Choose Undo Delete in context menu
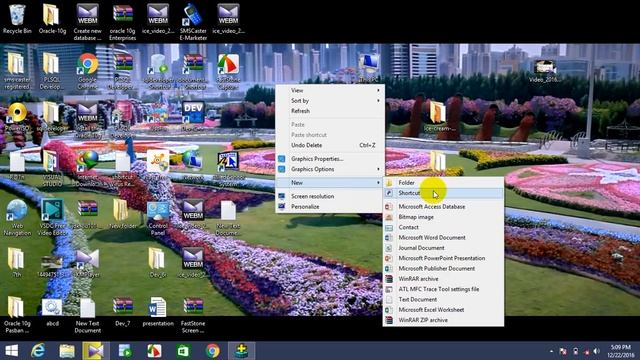This screenshot has height=360, width=640. click(x=330, y=145)
